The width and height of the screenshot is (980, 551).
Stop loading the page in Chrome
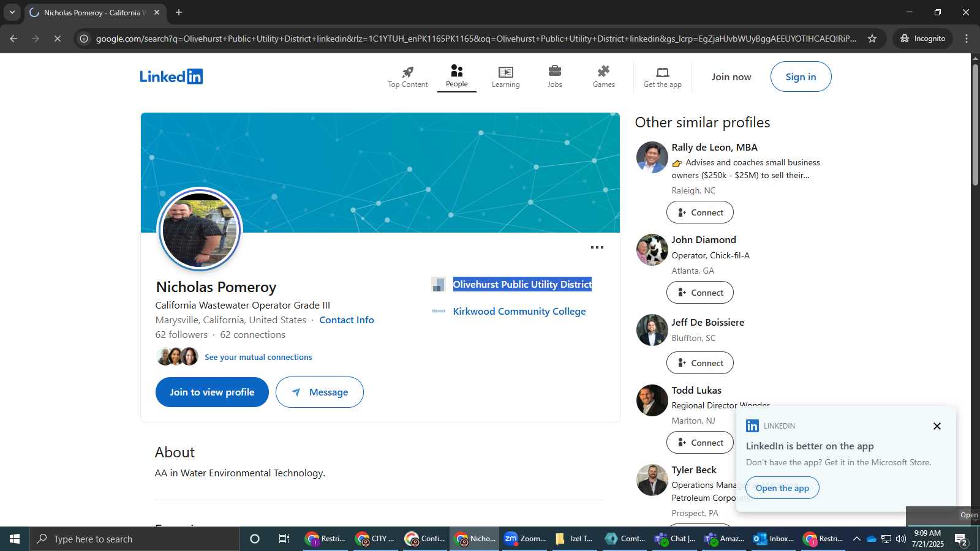58,39
